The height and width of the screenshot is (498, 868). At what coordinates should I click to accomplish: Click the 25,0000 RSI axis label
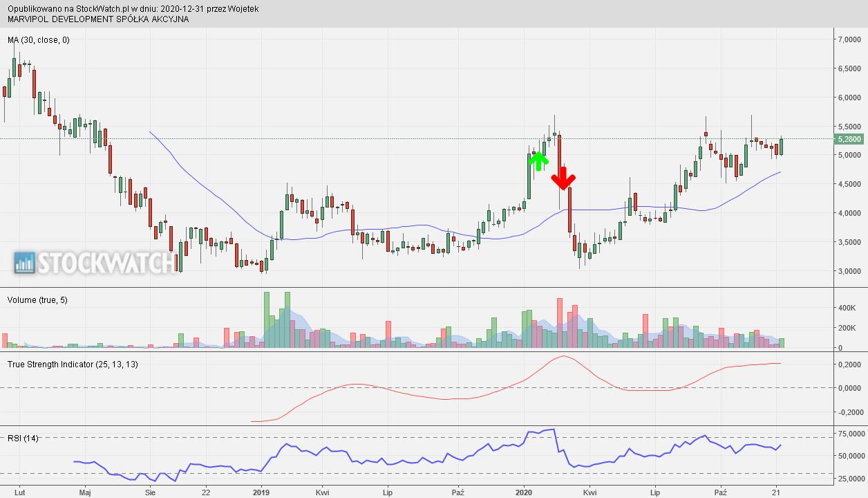(x=851, y=478)
